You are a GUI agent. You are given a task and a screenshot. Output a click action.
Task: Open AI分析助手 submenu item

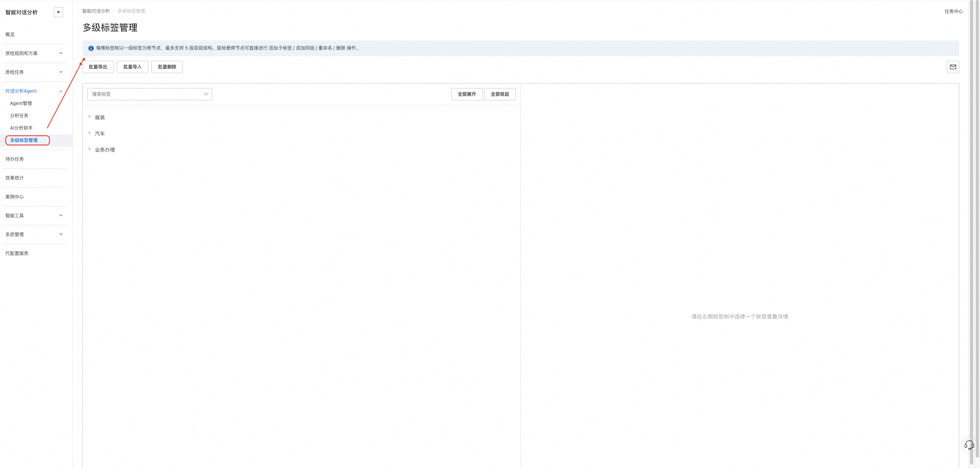click(22, 128)
